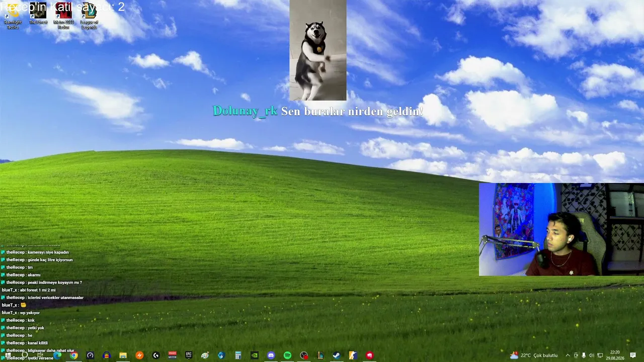Click the chat message 'abi forest 1 mi 2 mi'

click(38, 290)
